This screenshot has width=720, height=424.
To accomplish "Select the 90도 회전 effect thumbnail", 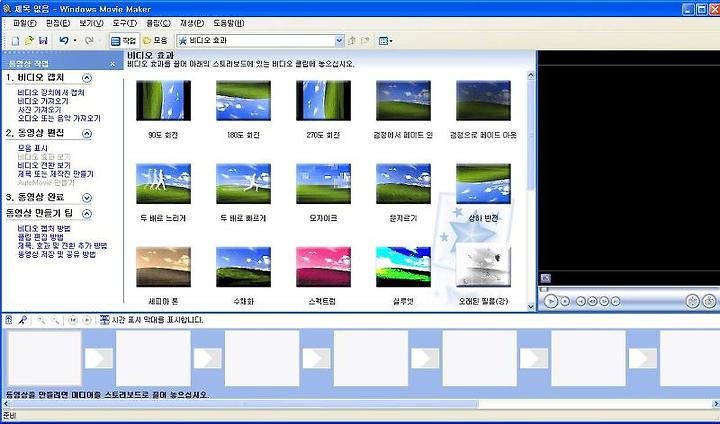I will (163, 101).
